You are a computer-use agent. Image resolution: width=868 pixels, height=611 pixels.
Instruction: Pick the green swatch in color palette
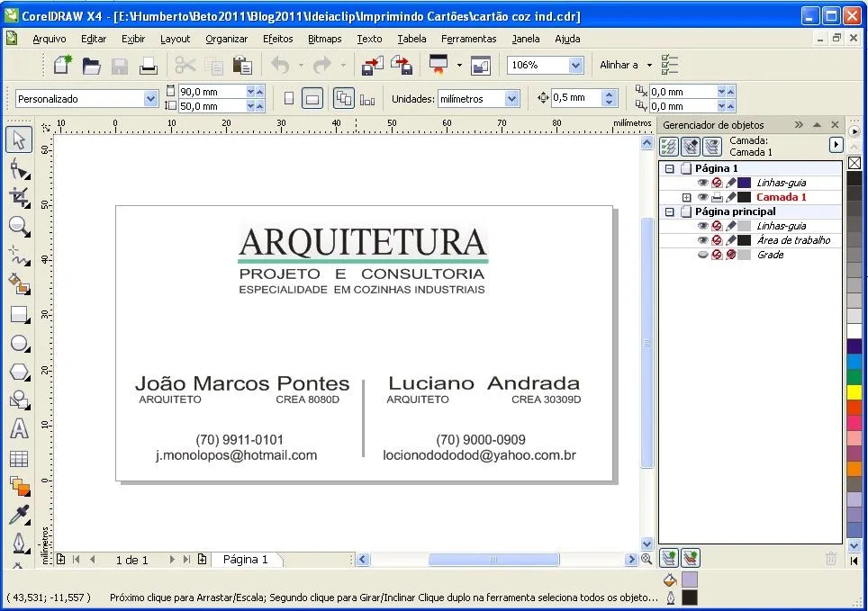pyautogui.click(x=854, y=377)
